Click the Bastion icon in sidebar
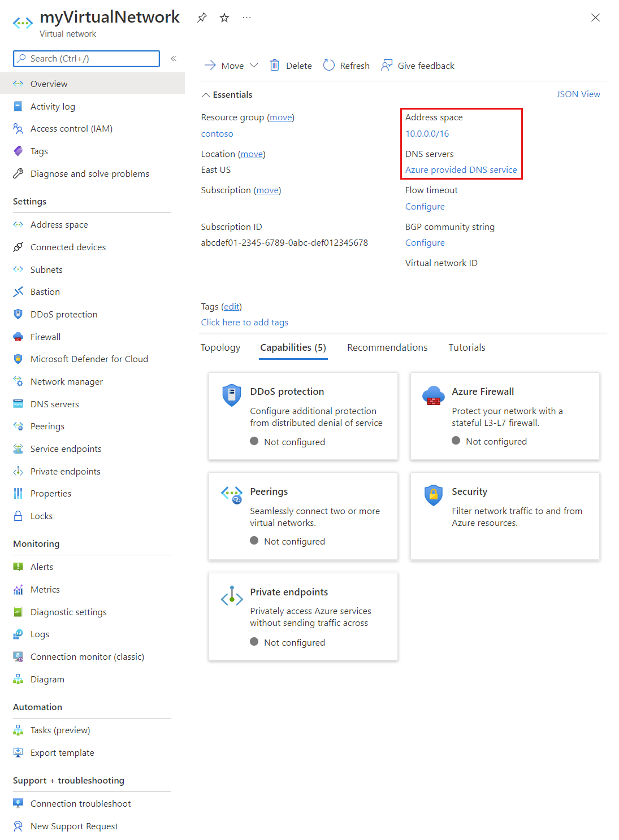Screen dimensions: 619x840 tap(18, 292)
